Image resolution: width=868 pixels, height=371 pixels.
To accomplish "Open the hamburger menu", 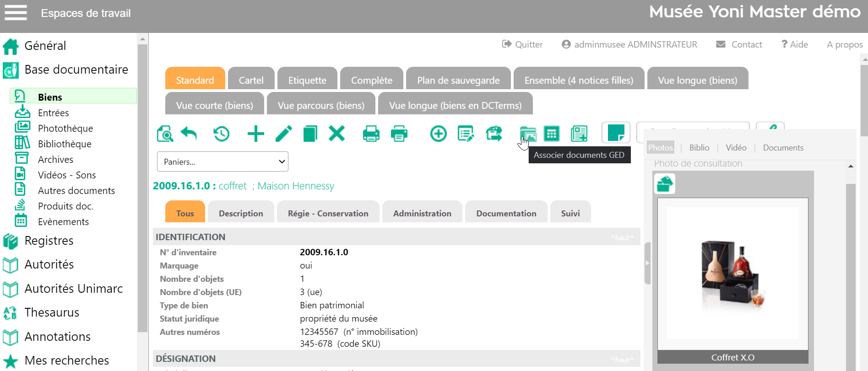I will (x=16, y=13).
